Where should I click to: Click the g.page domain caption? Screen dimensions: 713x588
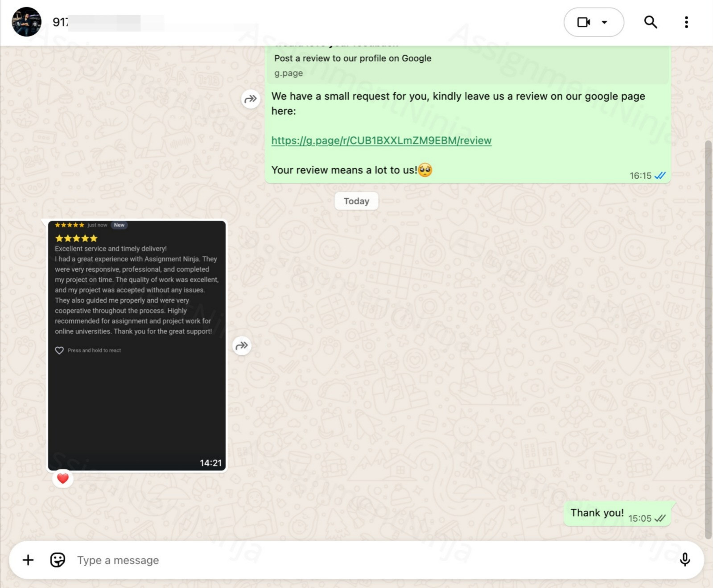[288, 73]
